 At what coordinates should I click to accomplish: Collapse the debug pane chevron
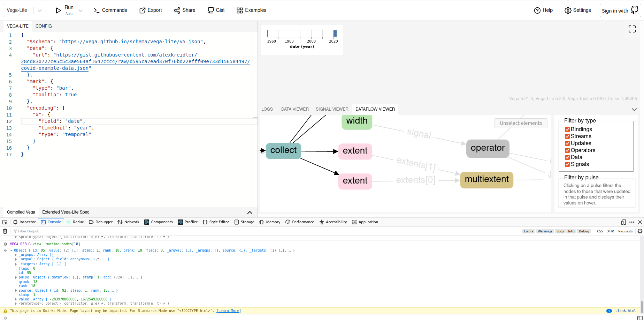[x=634, y=110]
